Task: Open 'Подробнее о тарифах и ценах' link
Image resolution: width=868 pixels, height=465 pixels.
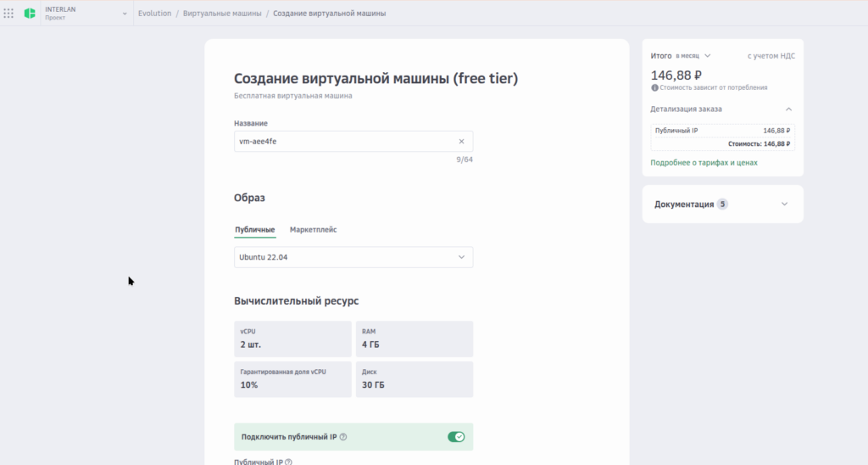Action: (704, 163)
